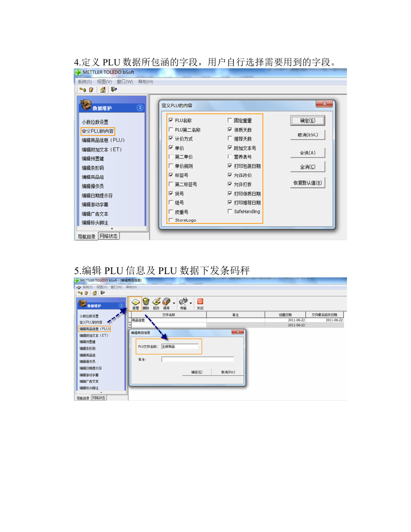Toggle the PLU名称 checkbox
The image size is (411, 532).
[x=171, y=120]
